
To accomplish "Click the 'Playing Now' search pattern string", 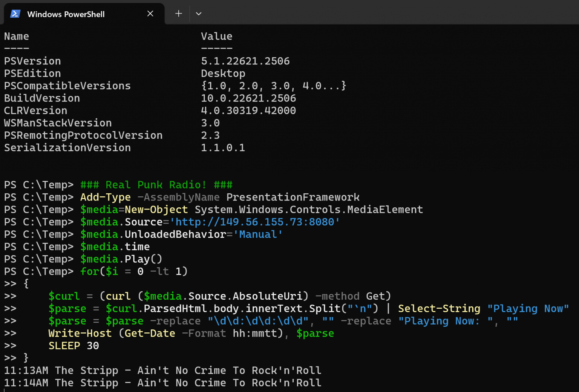I will 528,308.
